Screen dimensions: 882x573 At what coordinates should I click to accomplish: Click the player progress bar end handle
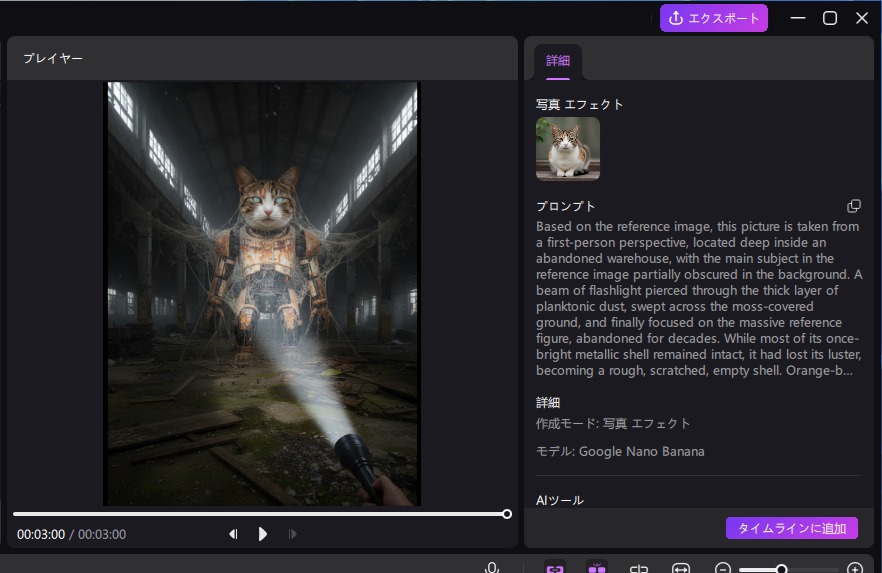(x=507, y=514)
